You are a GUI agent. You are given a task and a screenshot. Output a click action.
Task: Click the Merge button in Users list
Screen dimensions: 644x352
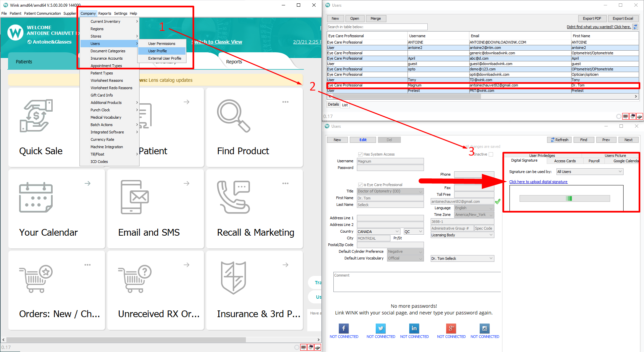click(x=376, y=18)
